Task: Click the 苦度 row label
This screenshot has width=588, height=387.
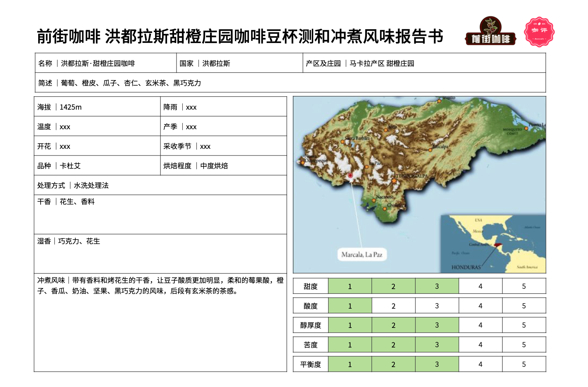Action: click(311, 345)
